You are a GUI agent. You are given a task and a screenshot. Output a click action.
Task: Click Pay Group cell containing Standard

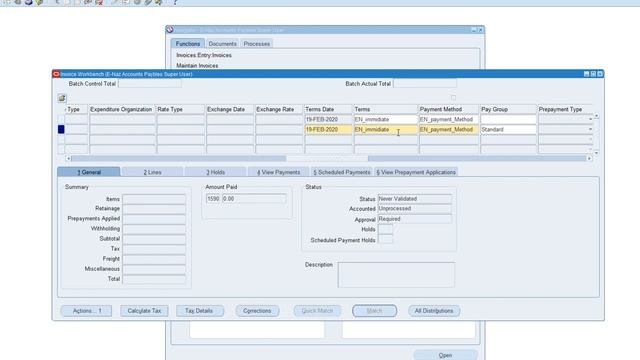tap(508, 129)
